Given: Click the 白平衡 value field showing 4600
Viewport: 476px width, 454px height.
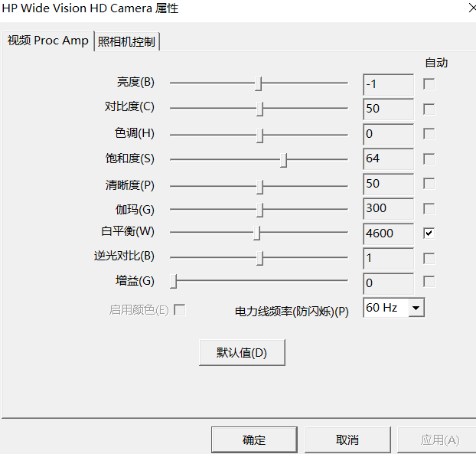Looking at the screenshot, I should coord(388,234).
